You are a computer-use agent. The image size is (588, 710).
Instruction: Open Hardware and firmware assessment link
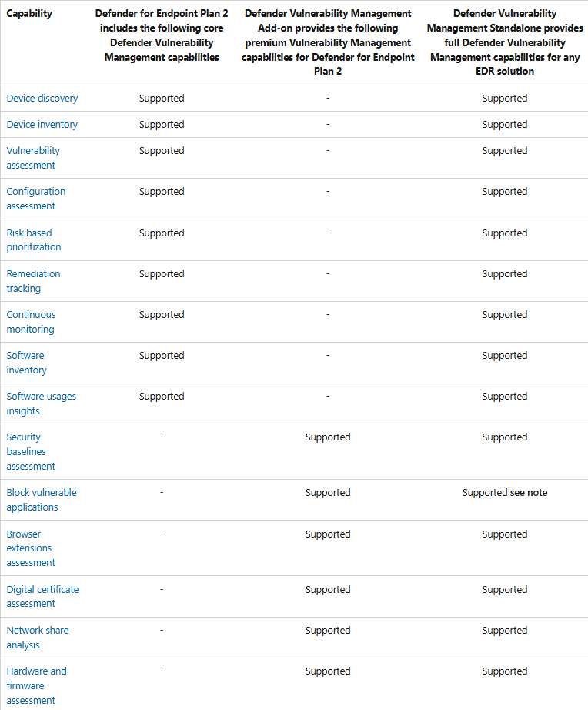36,685
